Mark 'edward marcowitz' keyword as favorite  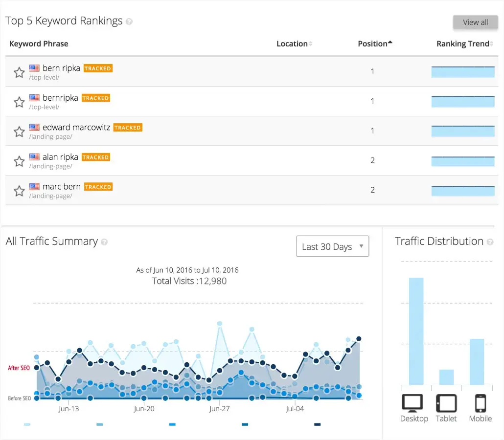(19, 132)
